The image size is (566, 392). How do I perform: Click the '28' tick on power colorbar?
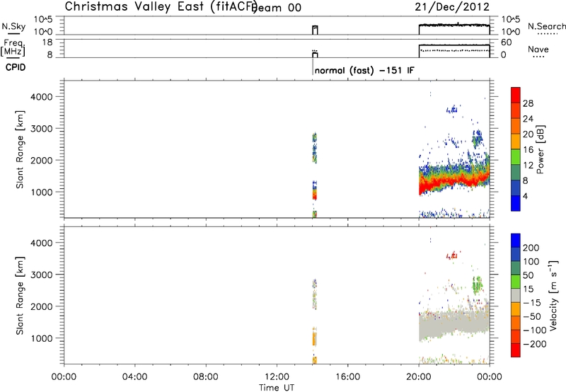click(528, 103)
